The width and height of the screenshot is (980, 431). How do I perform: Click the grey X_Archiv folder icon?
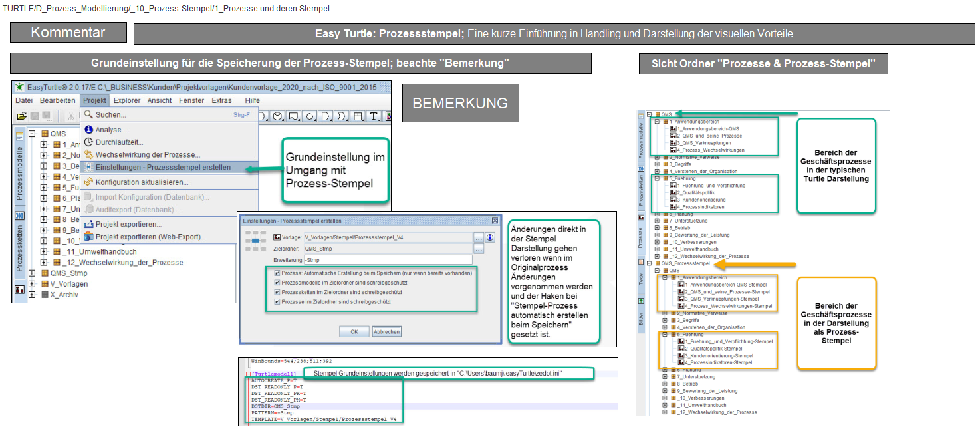tap(45, 295)
